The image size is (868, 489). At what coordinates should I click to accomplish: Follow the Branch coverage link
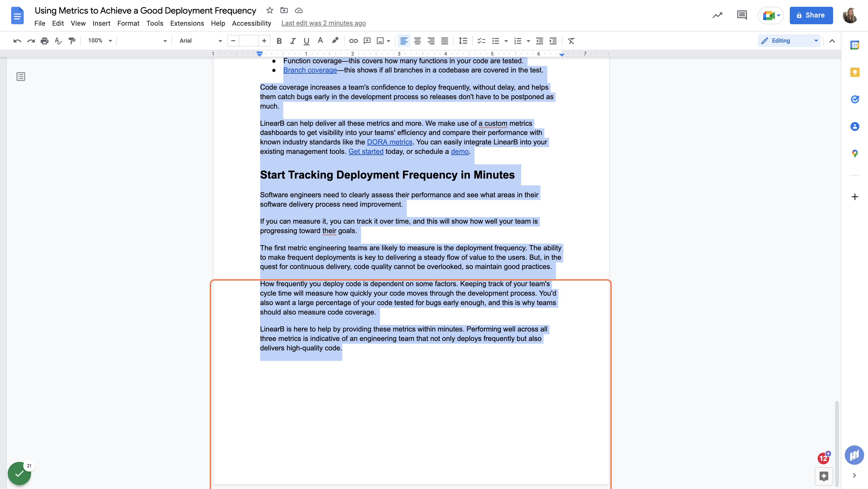click(310, 70)
